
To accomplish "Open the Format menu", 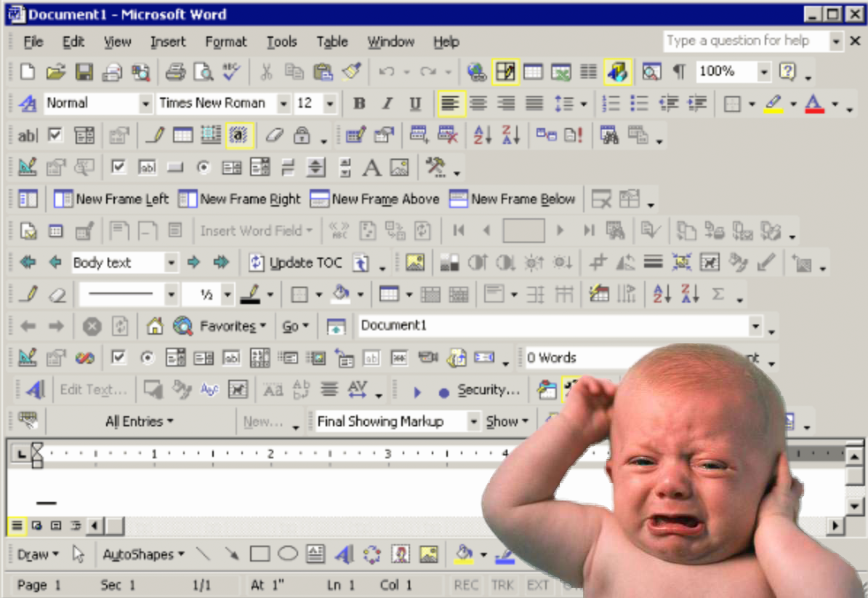I will pos(225,42).
